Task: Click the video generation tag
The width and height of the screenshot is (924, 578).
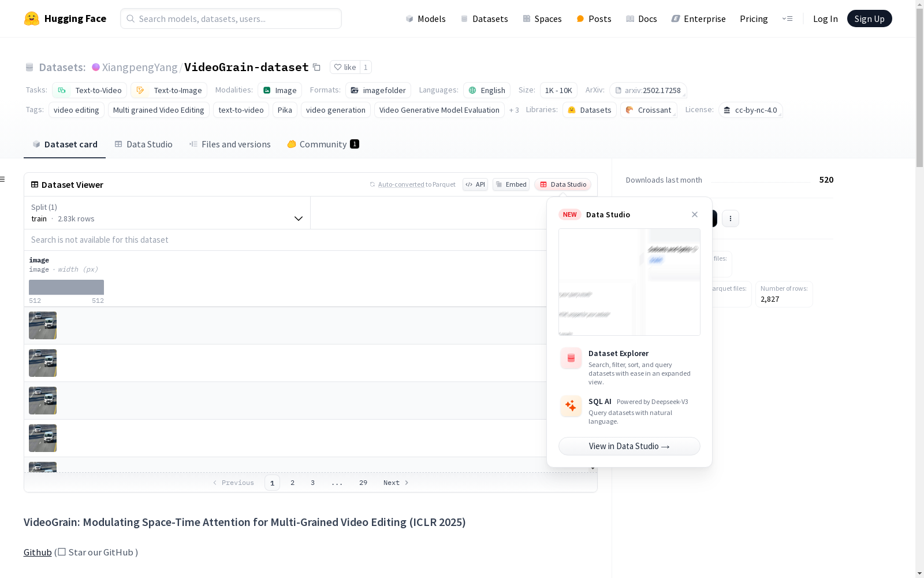Action: click(x=336, y=110)
